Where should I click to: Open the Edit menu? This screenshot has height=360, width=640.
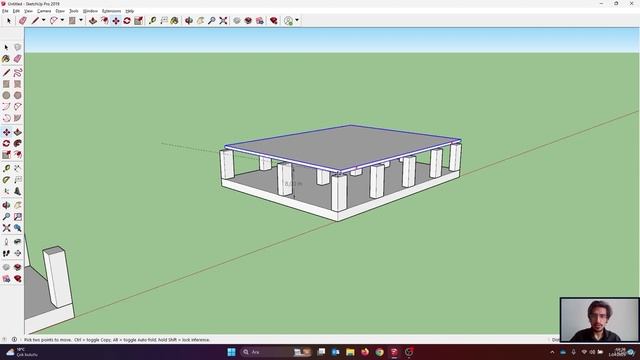pyautogui.click(x=16, y=11)
